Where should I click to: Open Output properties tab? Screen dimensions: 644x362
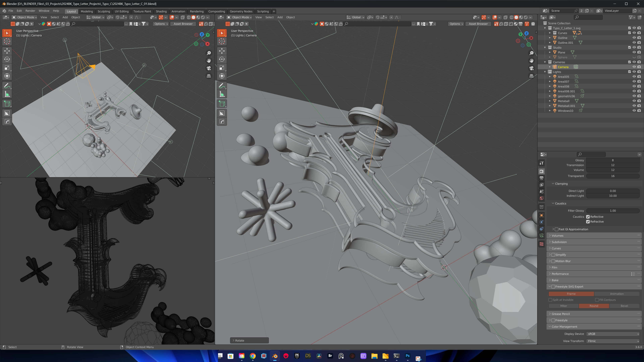point(542,178)
